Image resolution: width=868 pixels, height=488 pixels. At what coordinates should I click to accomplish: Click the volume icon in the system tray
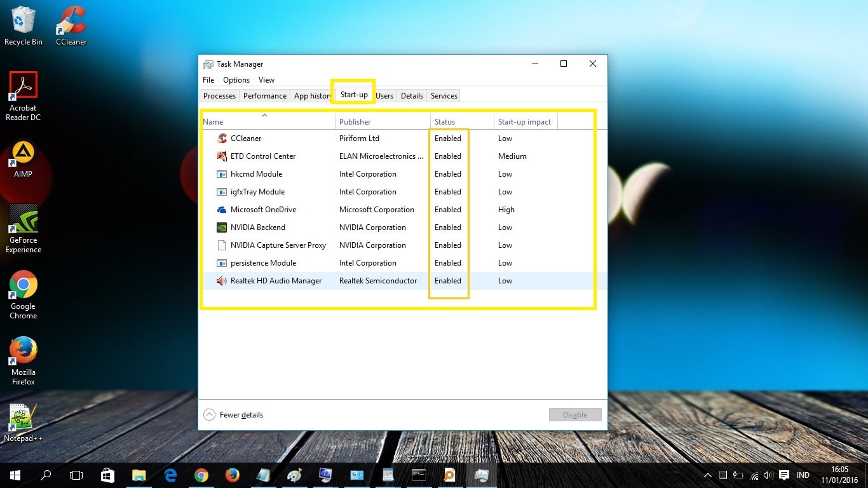tap(767, 475)
